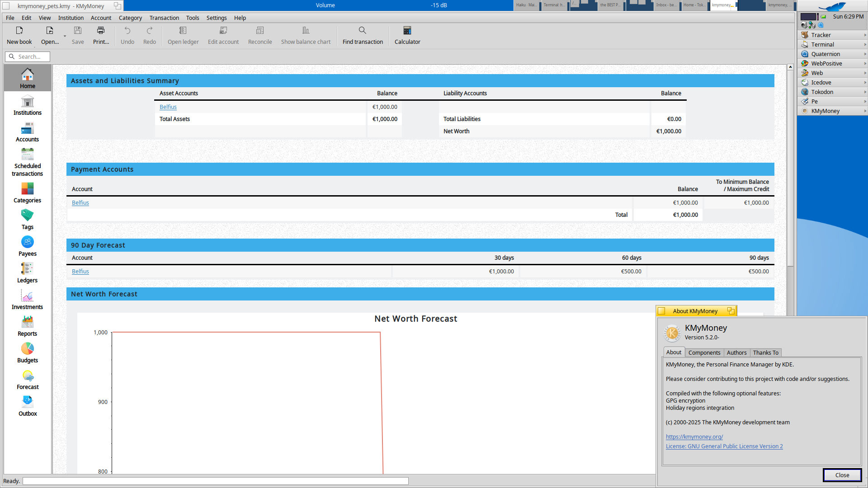Screen dimensions: 868x488
Task: Open the Reports view
Action: [x=28, y=326]
